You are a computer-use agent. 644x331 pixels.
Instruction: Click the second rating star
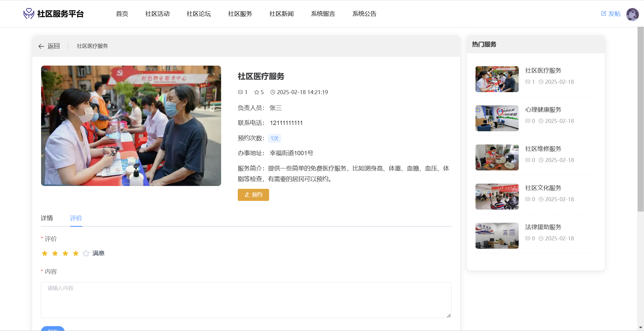point(55,253)
